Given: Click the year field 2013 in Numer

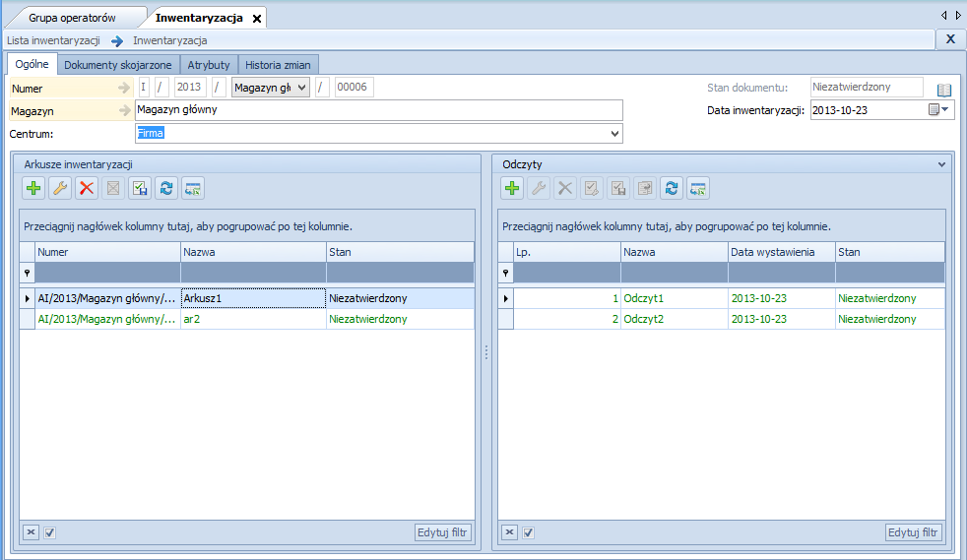Looking at the screenshot, I should point(190,87).
